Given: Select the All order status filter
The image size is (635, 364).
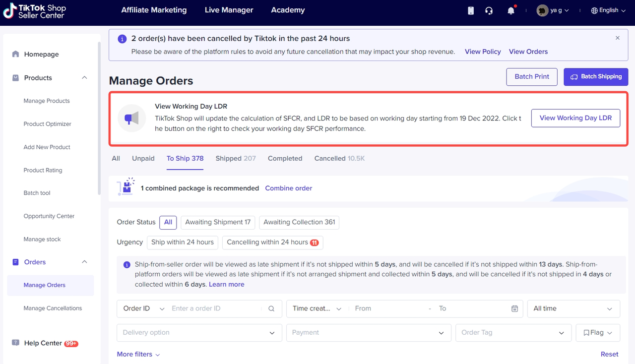Looking at the screenshot, I should (x=168, y=222).
